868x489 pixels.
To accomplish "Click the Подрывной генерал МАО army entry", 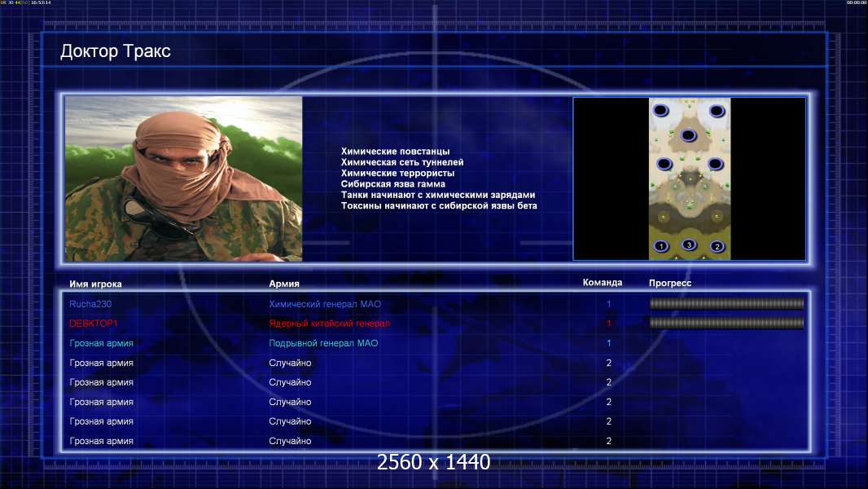I will pos(323,343).
